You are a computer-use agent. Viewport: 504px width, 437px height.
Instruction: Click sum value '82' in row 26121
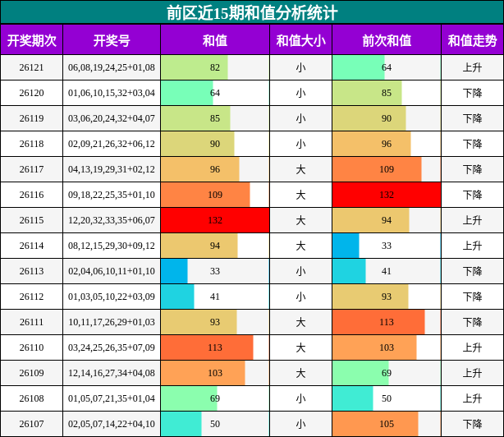point(215,67)
